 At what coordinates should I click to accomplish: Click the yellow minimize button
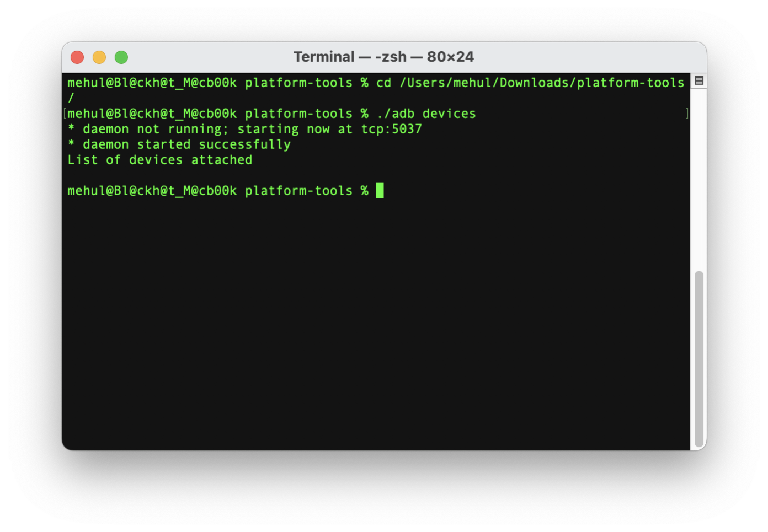pos(99,57)
